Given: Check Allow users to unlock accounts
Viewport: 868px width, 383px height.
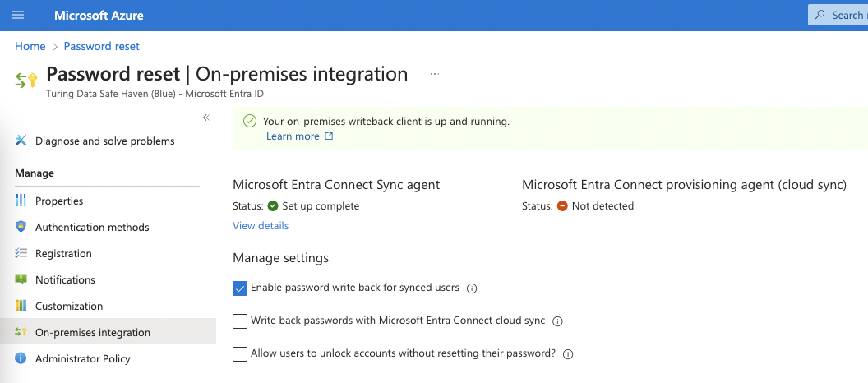Looking at the screenshot, I should 240,354.
